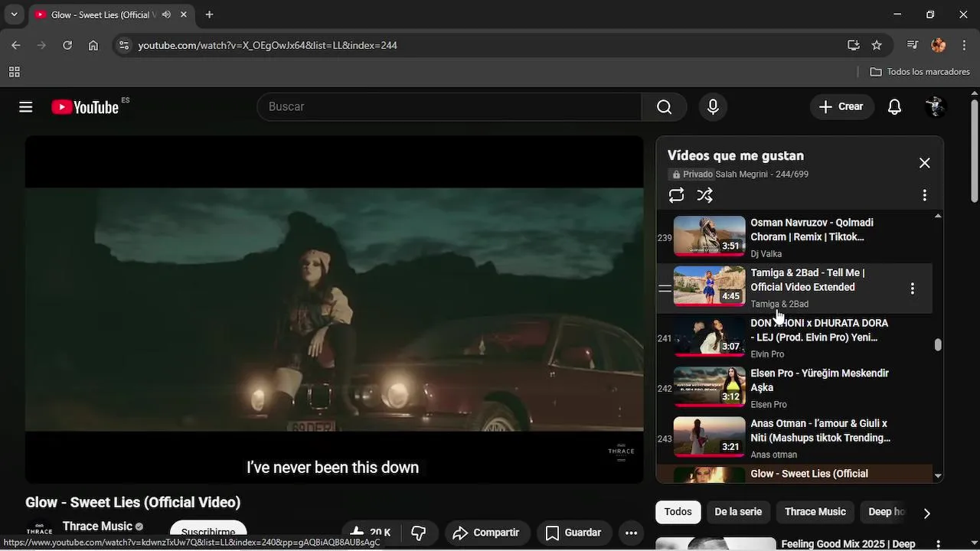Close the Videos que me gustan panel
Image resolution: width=980 pixels, height=551 pixels.
point(925,163)
